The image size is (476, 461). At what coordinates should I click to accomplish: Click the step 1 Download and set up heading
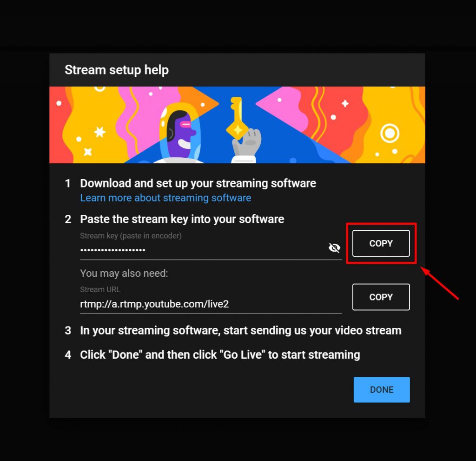198,183
